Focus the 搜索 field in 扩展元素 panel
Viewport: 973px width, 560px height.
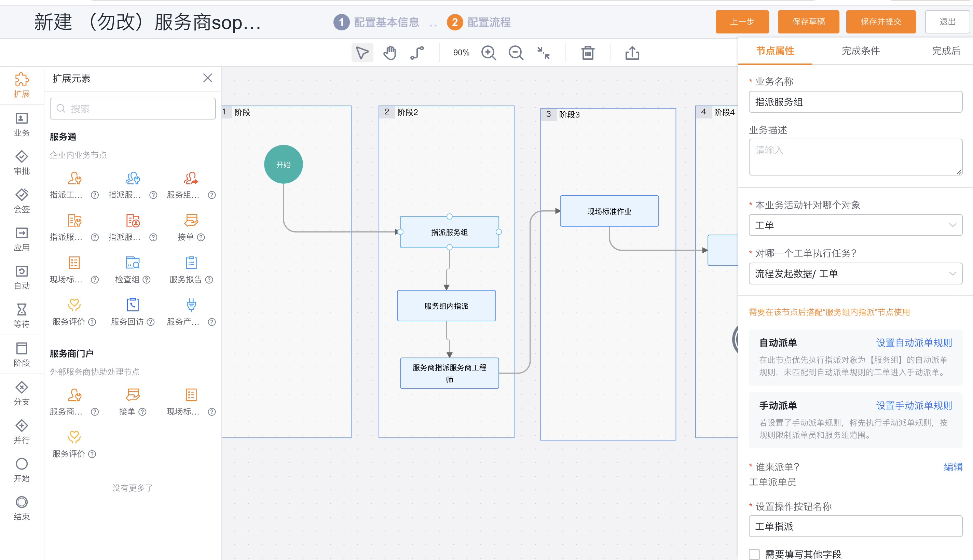coord(133,109)
